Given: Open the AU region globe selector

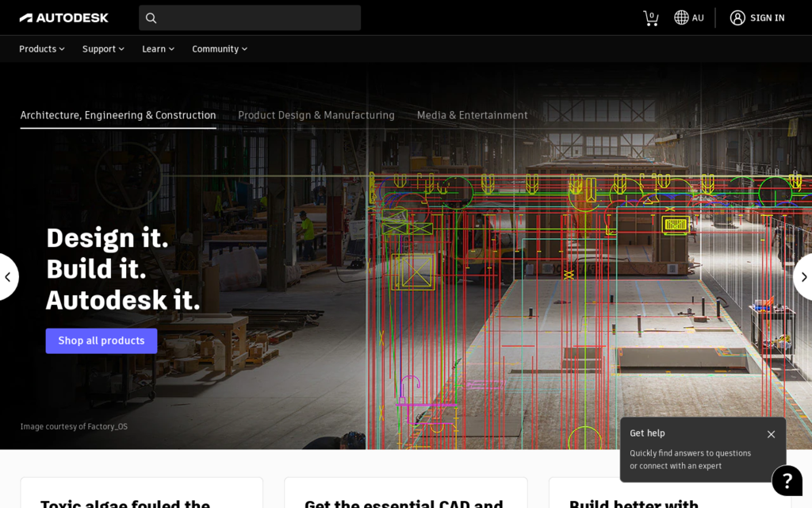Looking at the screenshot, I should click(x=689, y=17).
